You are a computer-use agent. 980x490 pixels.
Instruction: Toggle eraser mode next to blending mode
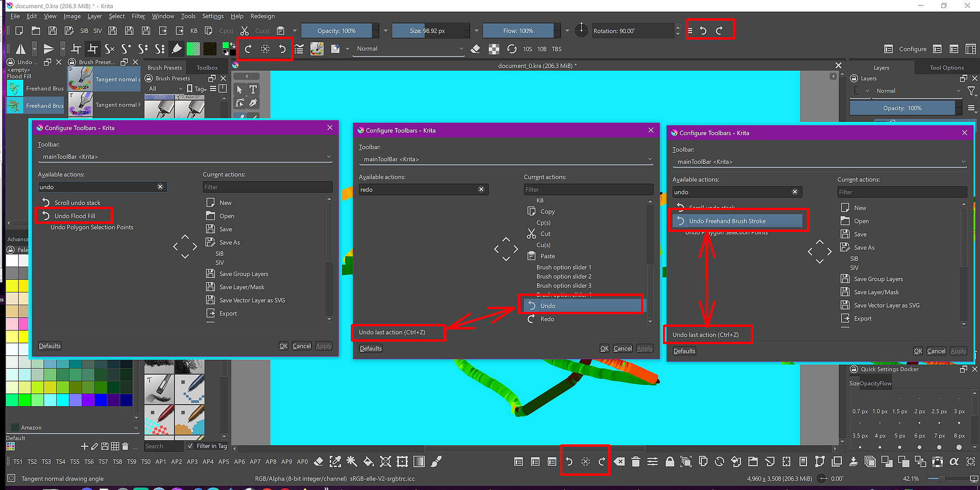coord(476,49)
